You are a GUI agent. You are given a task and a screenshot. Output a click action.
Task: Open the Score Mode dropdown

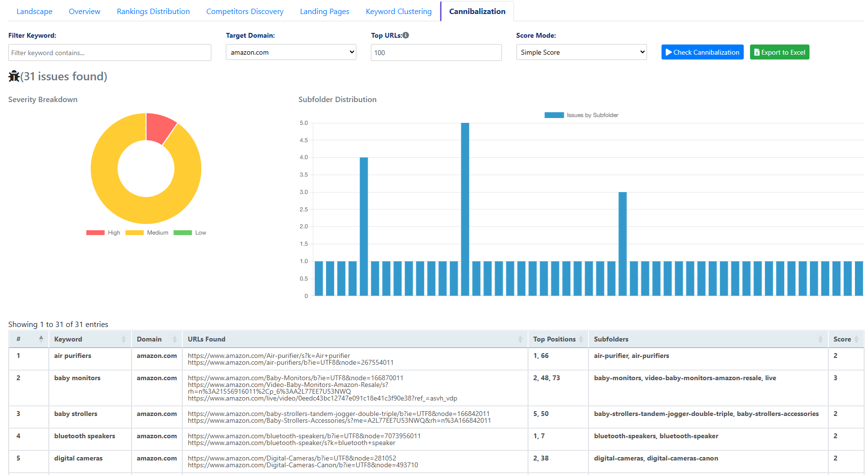pos(581,52)
